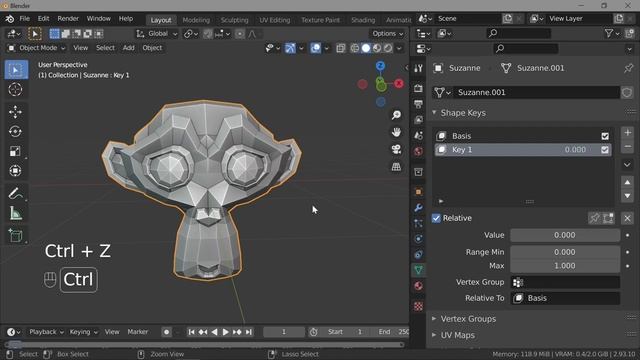The width and height of the screenshot is (640, 360).
Task: Click the Relative To Basis field
Action: (x=565, y=298)
